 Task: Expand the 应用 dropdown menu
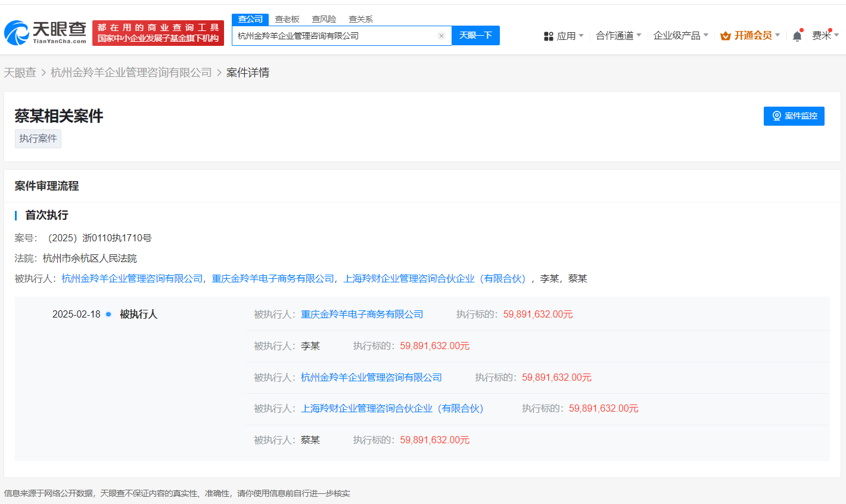[570, 36]
